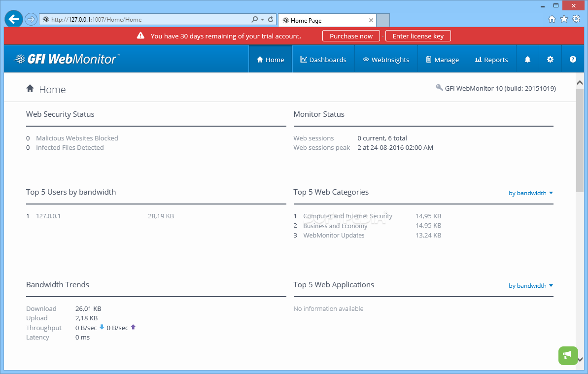The width and height of the screenshot is (588, 374).
Task: Open Top 5 Web Categories by bandwidth dropdown
Action: [531, 193]
